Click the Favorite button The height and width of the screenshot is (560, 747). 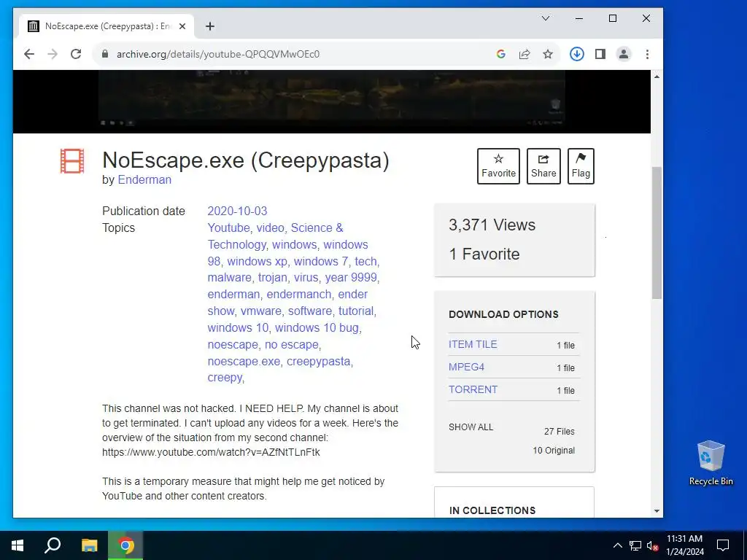498,166
